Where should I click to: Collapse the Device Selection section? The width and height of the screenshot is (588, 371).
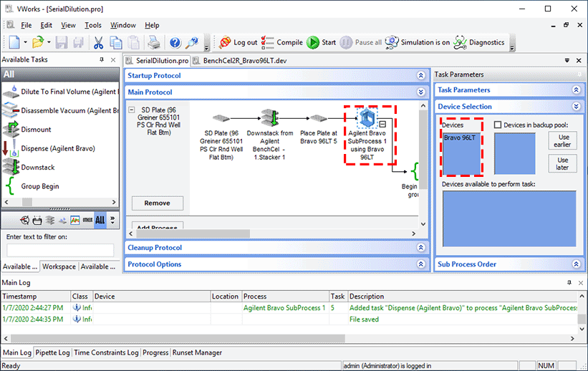click(x=577, y=106)
